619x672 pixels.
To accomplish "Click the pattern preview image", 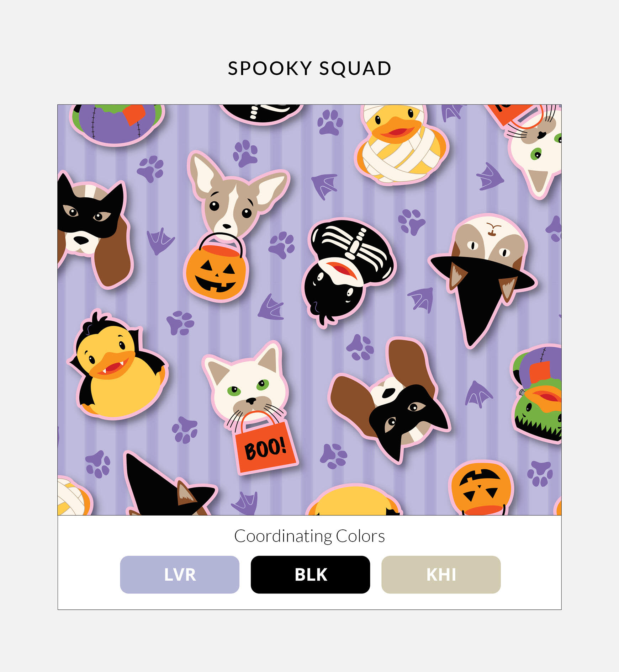I will (309, 310).
